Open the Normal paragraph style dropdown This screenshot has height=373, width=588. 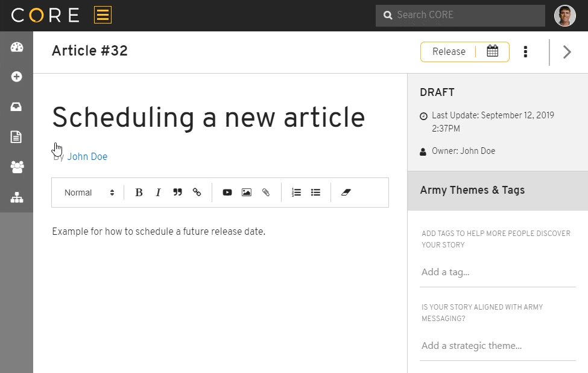point(89,193)
